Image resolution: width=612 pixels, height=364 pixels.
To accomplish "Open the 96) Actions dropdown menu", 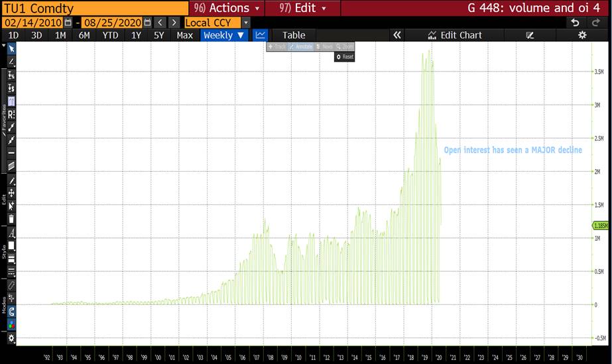I will [227, 8].
